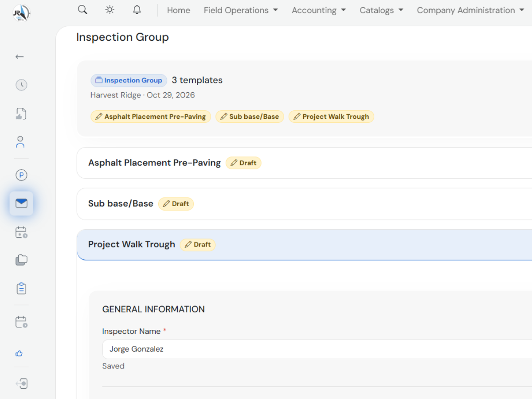Image resolution: width=532 pixels, height=399 pixels.
Task: Select the envelope mail sidebar icon
Action: pyautogui.click(x=21, y=203)
